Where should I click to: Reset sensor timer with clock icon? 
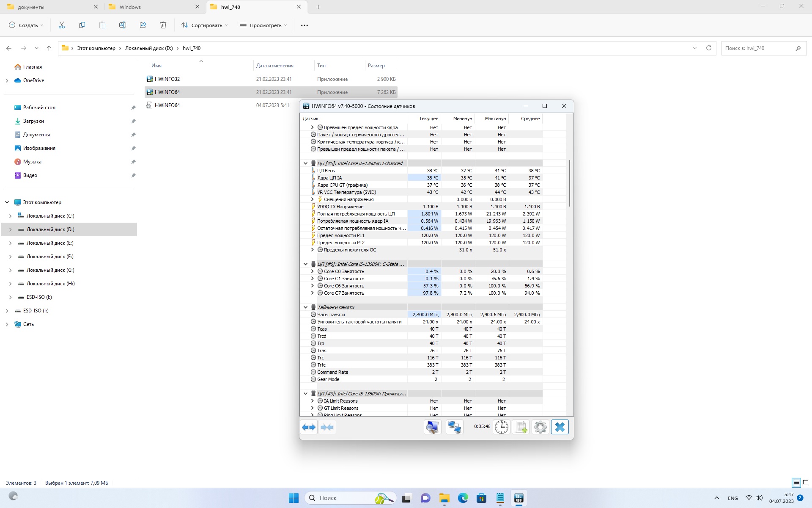point(502,427)
